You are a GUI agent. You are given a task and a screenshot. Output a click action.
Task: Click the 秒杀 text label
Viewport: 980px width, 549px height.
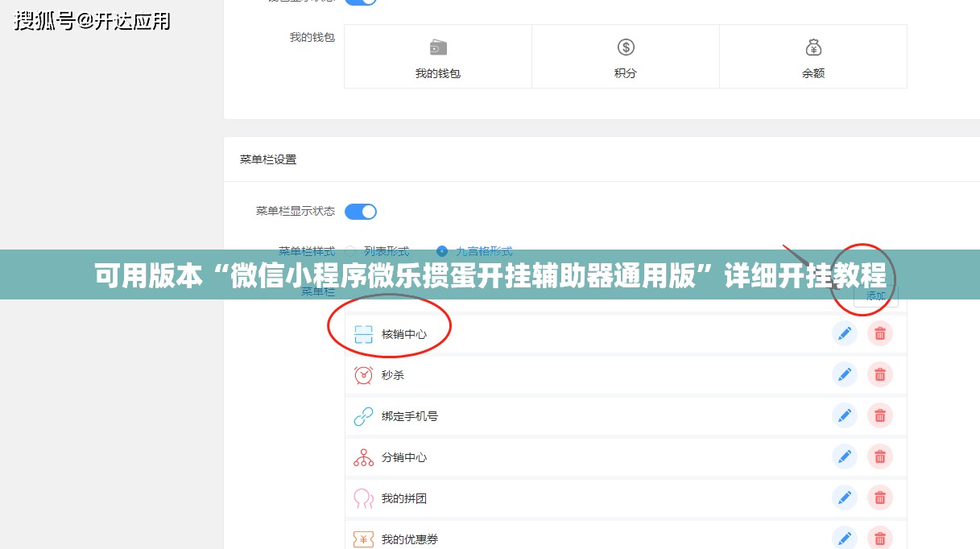coord(393,375)
